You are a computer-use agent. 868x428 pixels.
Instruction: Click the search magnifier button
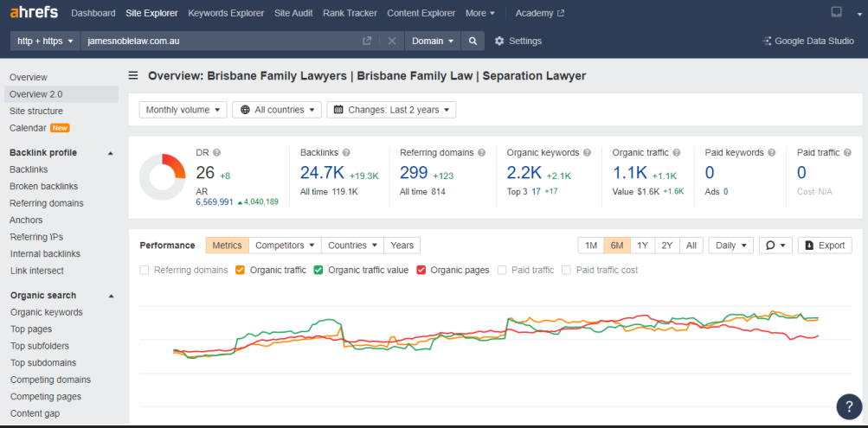pos(473,41)
